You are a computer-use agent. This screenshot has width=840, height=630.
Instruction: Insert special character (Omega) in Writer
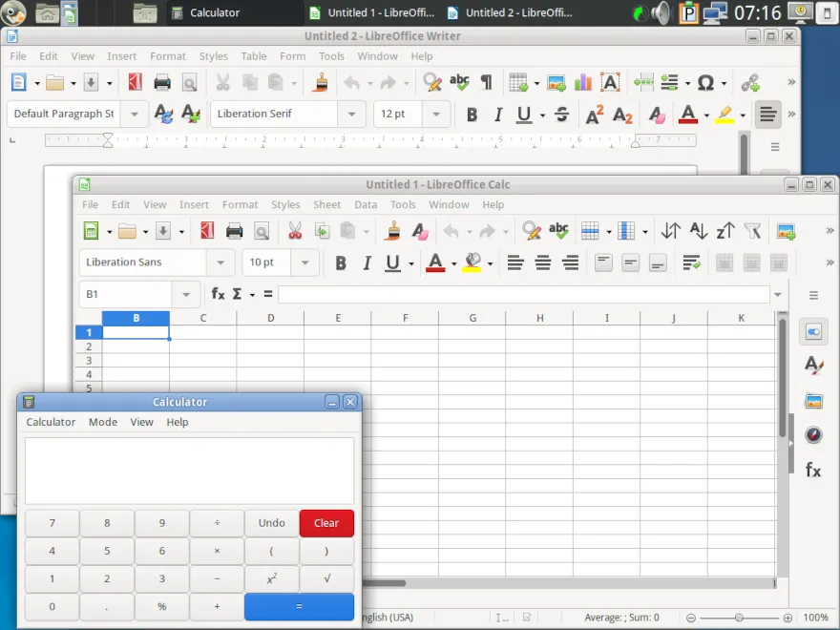[705, 82]
